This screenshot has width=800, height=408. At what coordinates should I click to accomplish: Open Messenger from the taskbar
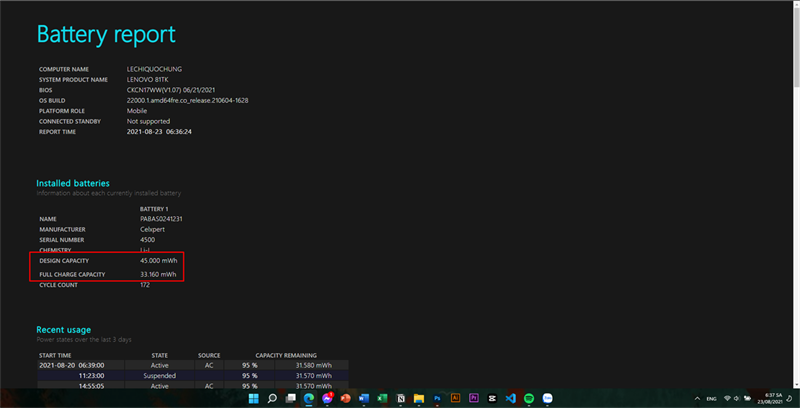(x=327, y=398)
